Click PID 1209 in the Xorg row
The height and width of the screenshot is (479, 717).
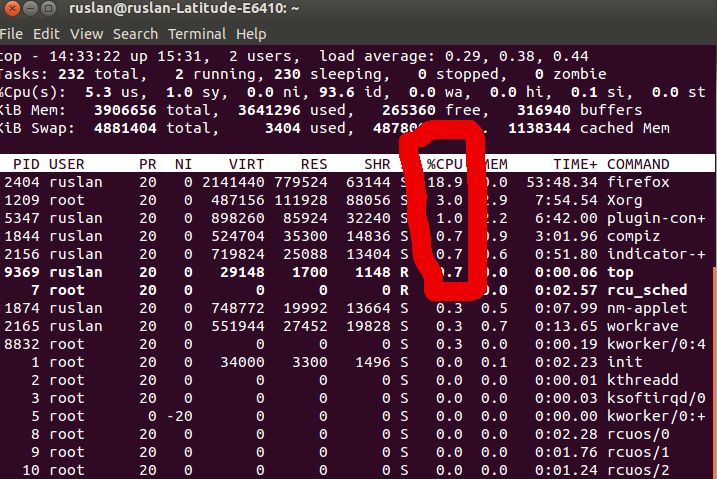pos(22,200)
